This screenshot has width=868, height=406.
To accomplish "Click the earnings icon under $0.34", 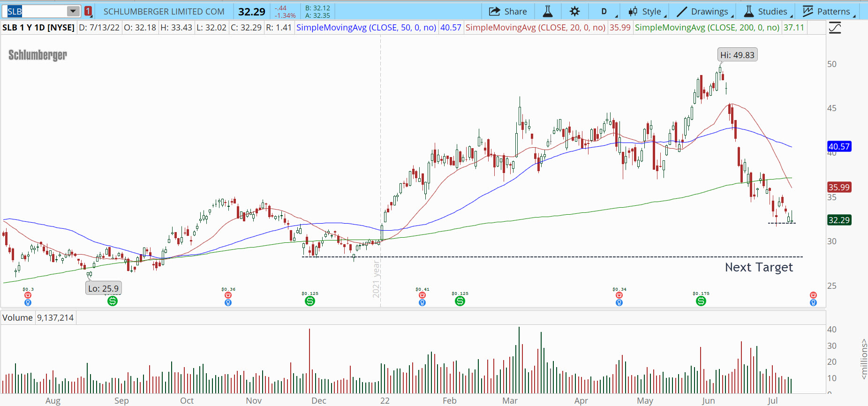I will tap(619, 295).
